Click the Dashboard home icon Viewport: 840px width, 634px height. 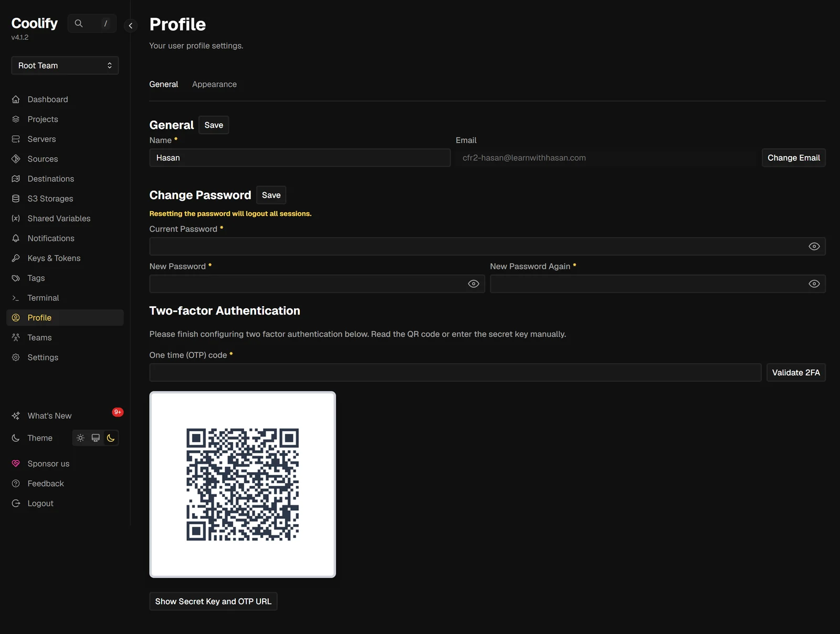pos(16,99)
